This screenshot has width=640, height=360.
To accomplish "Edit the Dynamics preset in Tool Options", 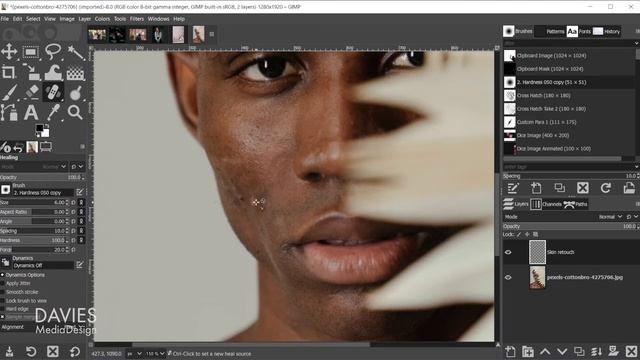I will point(80,264).
